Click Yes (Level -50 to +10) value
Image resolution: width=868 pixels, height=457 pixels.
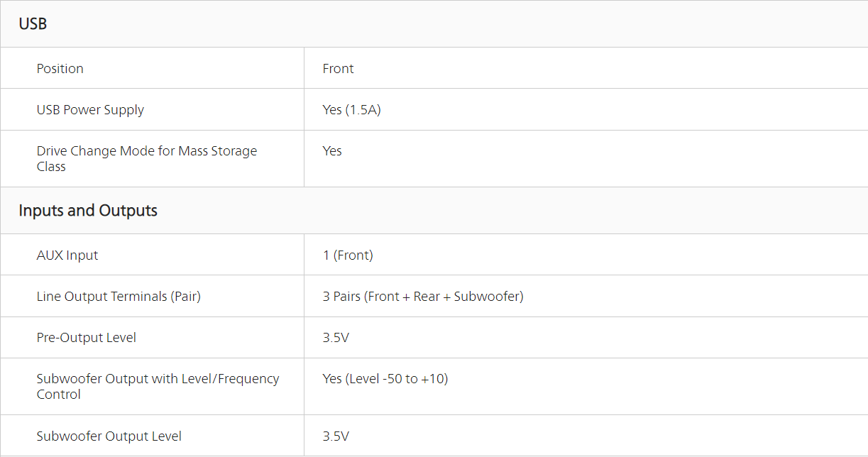385,379
